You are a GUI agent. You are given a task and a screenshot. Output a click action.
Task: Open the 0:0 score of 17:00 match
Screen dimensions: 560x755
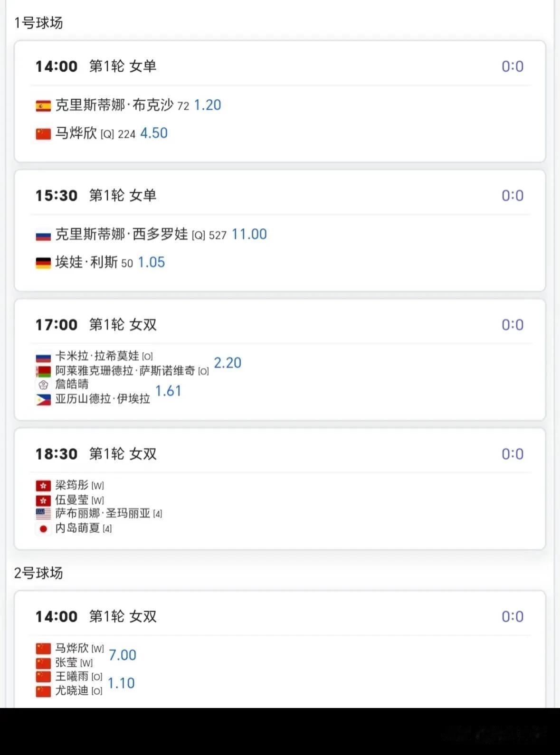(x=513, y=325)
